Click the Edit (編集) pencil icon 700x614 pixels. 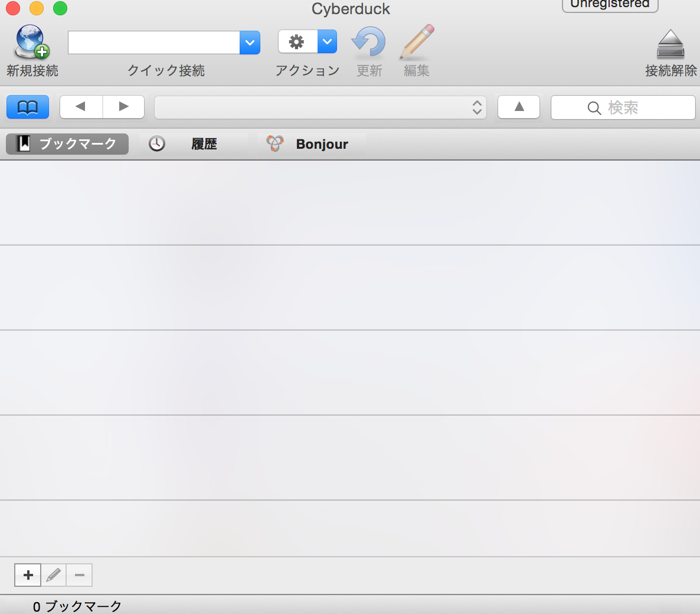417,41
